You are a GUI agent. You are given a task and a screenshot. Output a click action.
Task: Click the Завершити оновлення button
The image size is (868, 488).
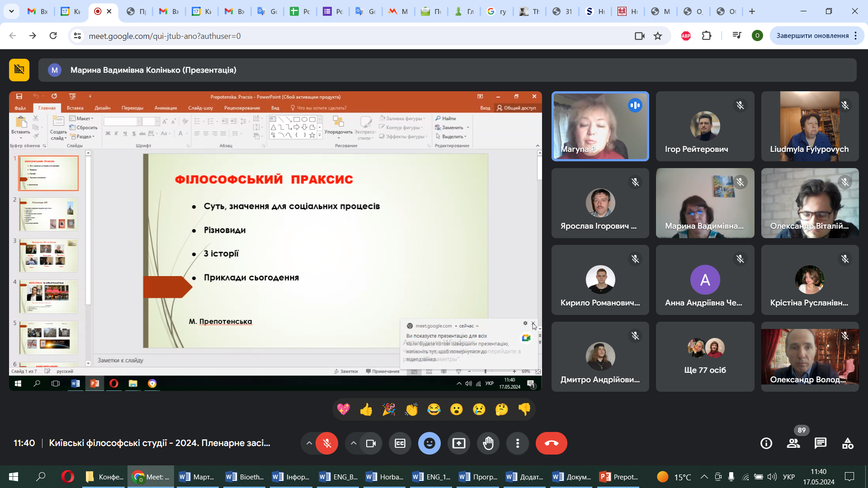[812, 36]
